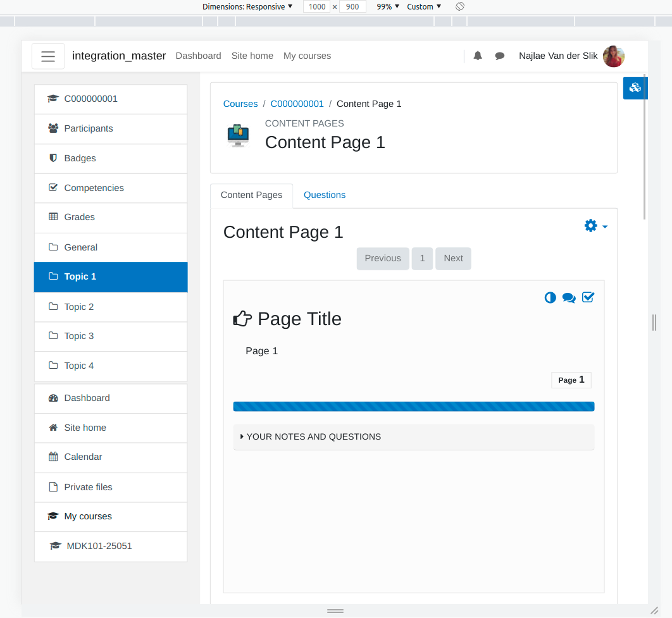This screenshot has width=672, height=618.
Task: Open page comments chat icon
Action: coord(569,298)
